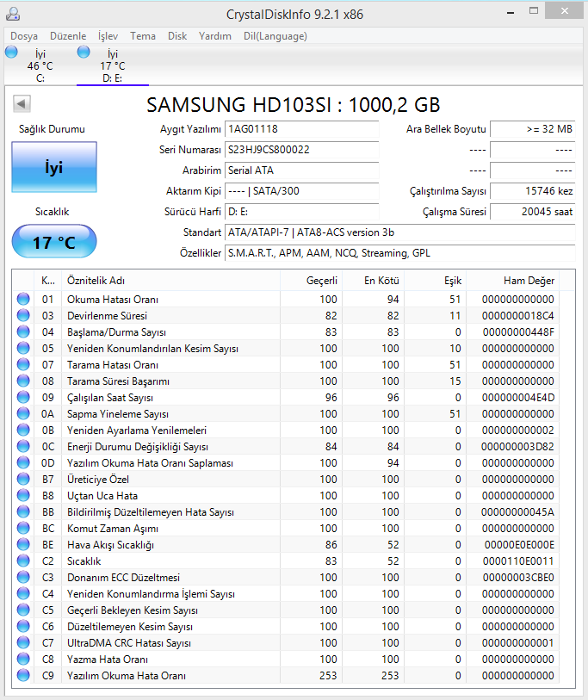588x700 pixels.
Task: Click the Standart field ATA/ATAPI-7
Action: pyautogui.click(x=400, y=232)
